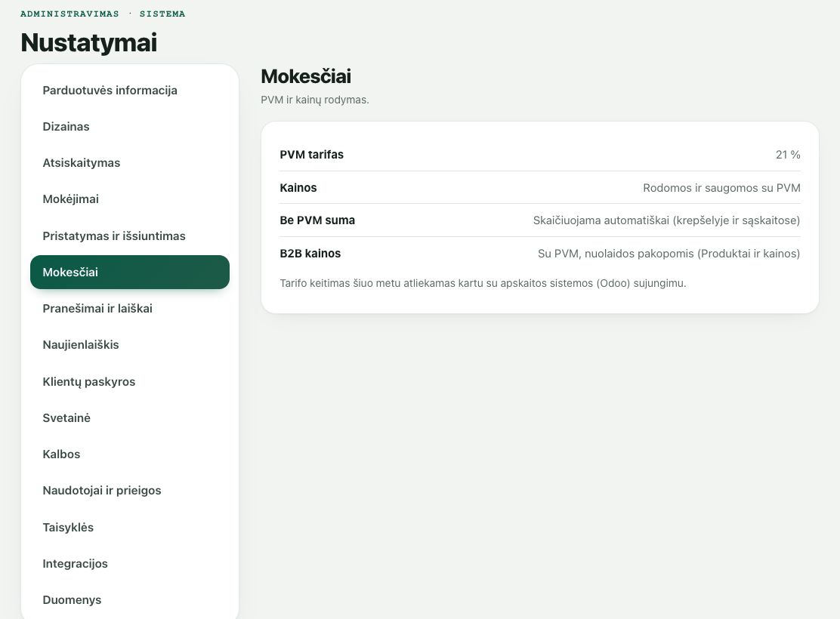Select the active Mokesčiai sidebar item

(130, 272)
